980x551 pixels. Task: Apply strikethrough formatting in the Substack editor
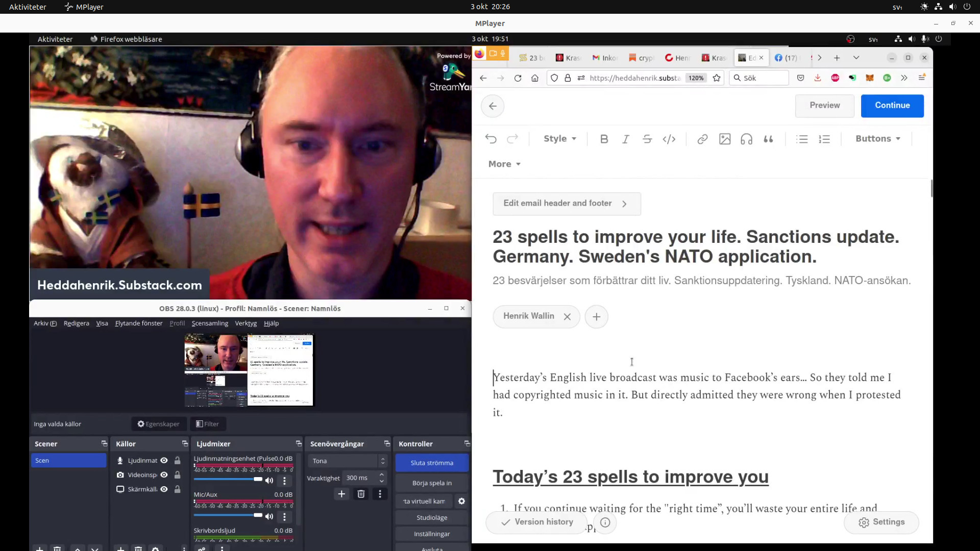point(647,139)
